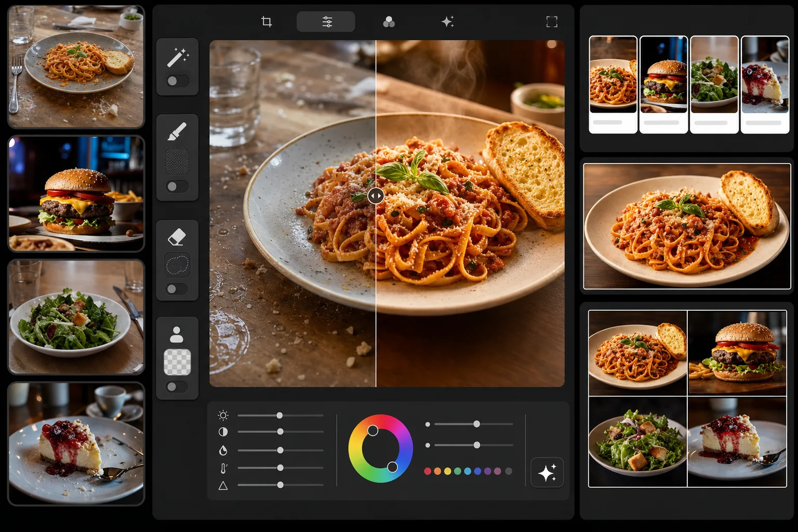Screen dimensions: 798x532
Task: Click the AI sparkle generate button
Action: [547, 472]
